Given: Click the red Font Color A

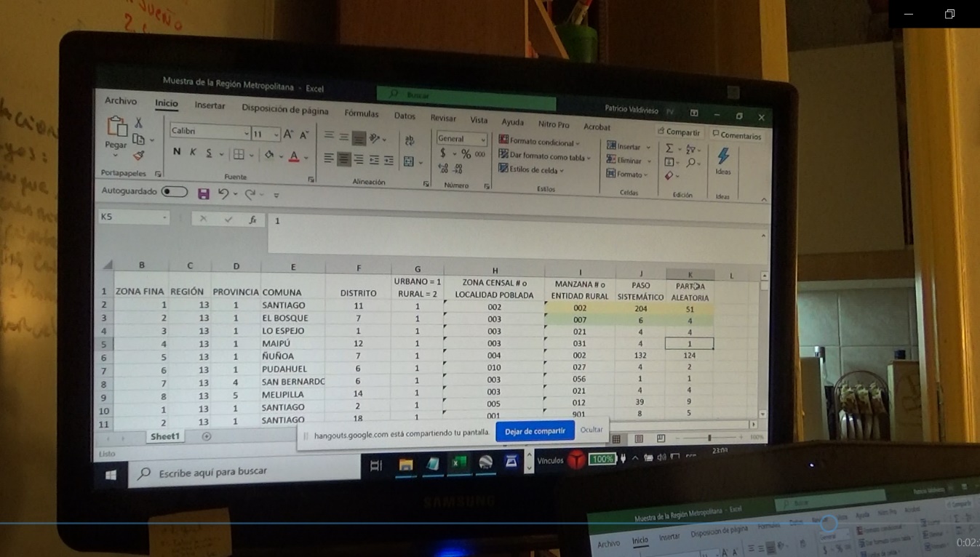Looking at the screenshot, I should point(294,156).
